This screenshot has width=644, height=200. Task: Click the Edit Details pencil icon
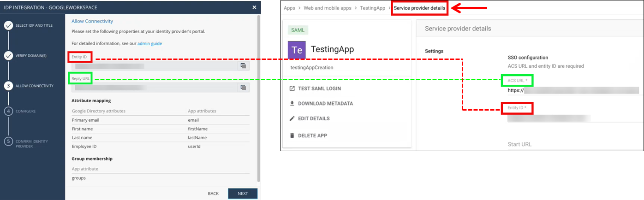pyautogui.click(x=292, y=118)
